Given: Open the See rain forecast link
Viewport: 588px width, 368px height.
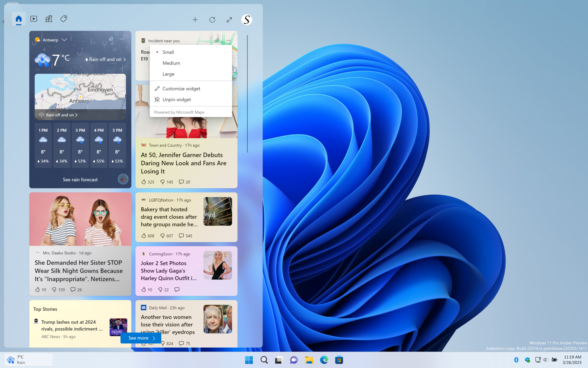Looking at the screenshot, I should pos(80,179).
